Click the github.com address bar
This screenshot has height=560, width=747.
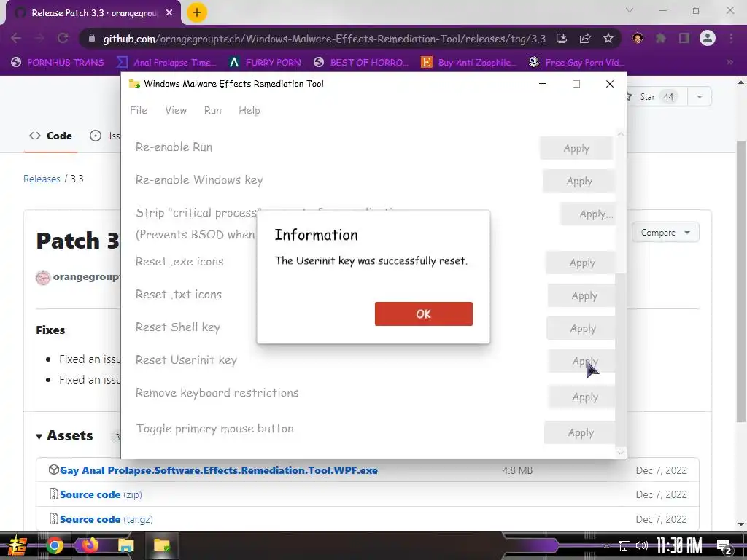point(324,39)
